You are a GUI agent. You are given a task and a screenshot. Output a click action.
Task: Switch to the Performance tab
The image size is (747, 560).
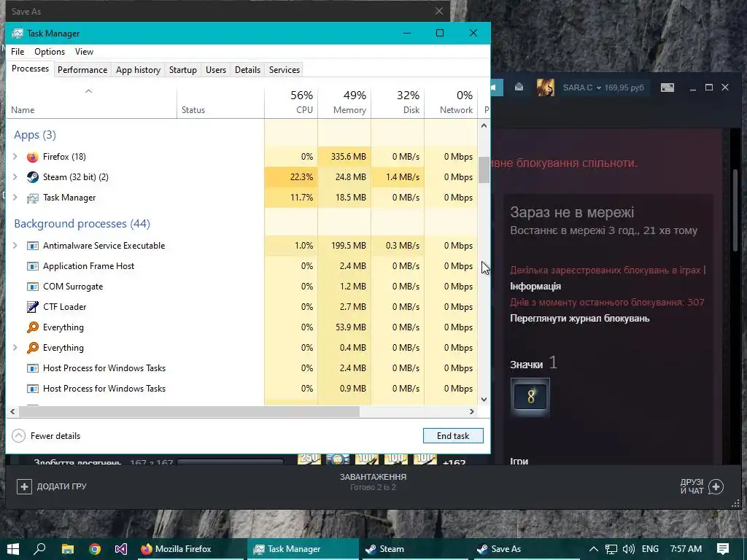coord(82,70)
